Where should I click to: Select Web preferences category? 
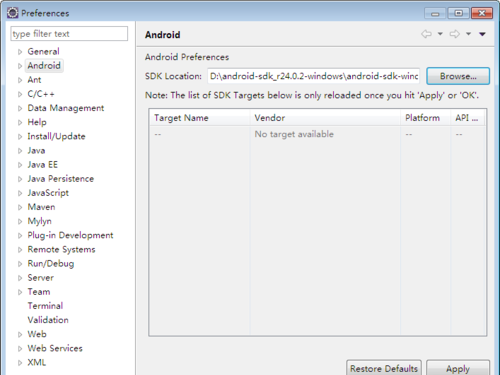[x=37, y=334]
